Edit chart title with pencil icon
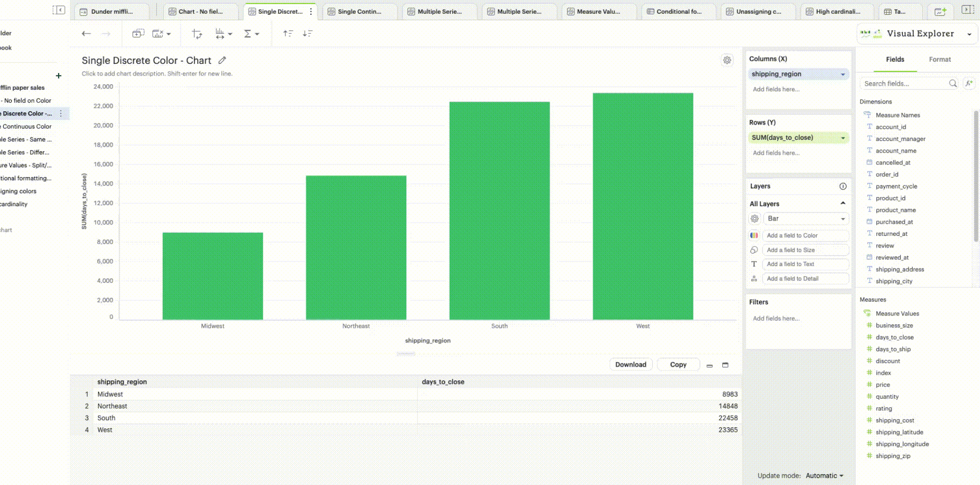 222,60
